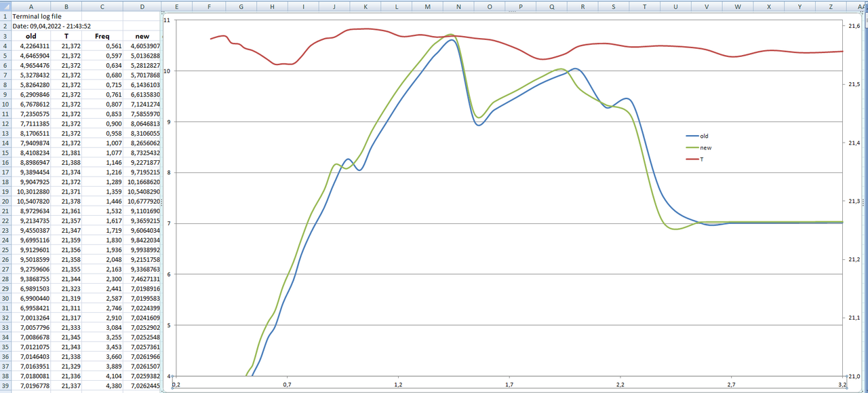The image size is (868, 393).
Task: Click left axis label 5
Action: tap(170, 325)
